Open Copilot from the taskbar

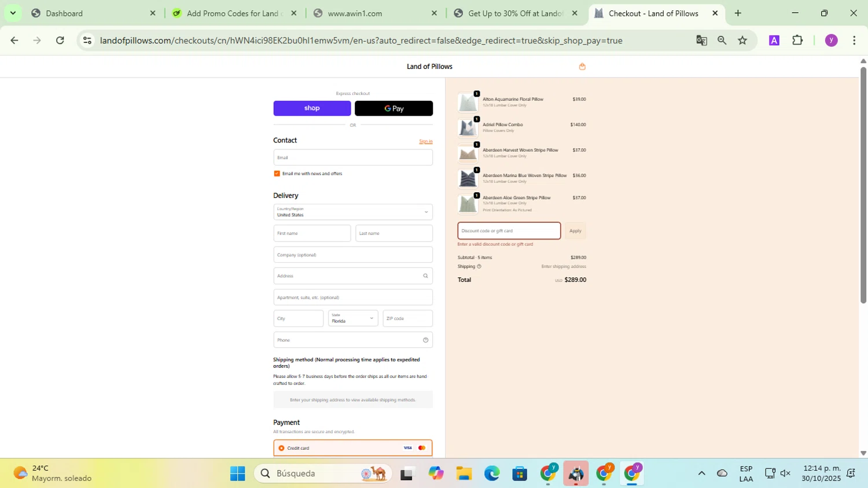(x=436, y=474)
